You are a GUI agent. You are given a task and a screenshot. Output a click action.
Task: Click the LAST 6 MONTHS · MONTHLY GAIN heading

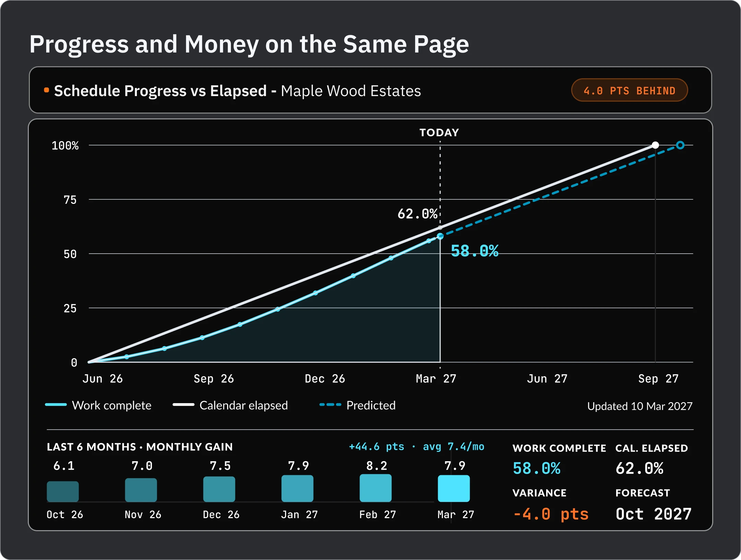click(140, 447)
